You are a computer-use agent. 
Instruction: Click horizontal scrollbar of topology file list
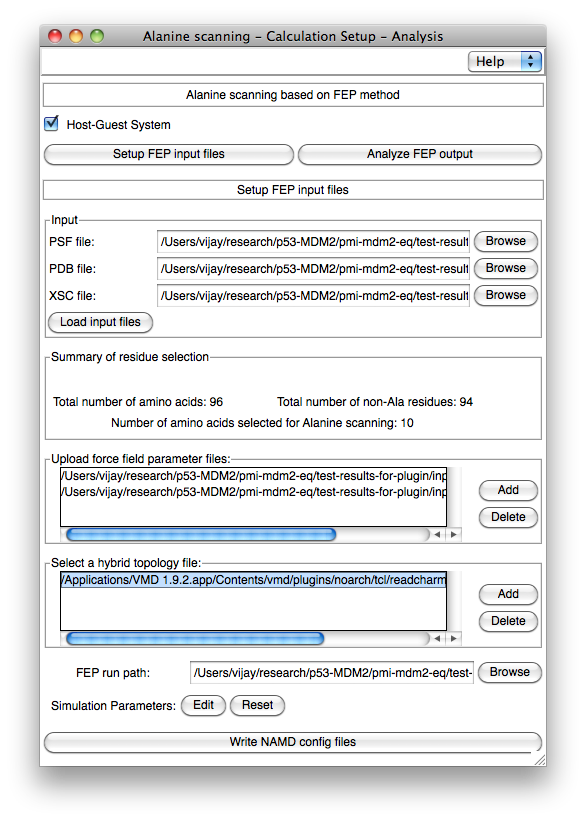195,639
